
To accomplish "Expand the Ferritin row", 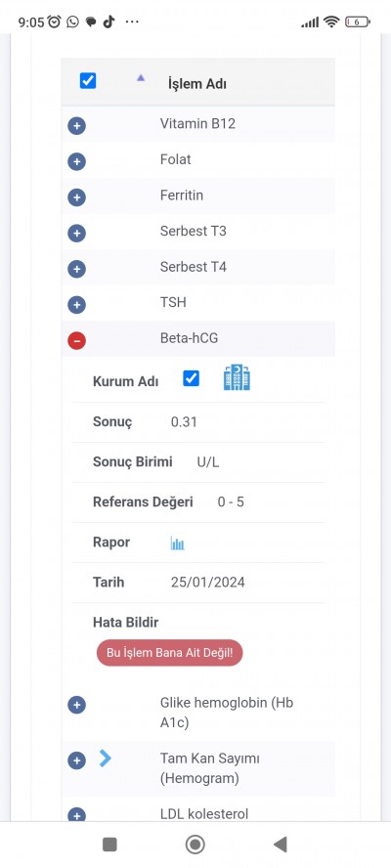I will (x=76, y=197).
